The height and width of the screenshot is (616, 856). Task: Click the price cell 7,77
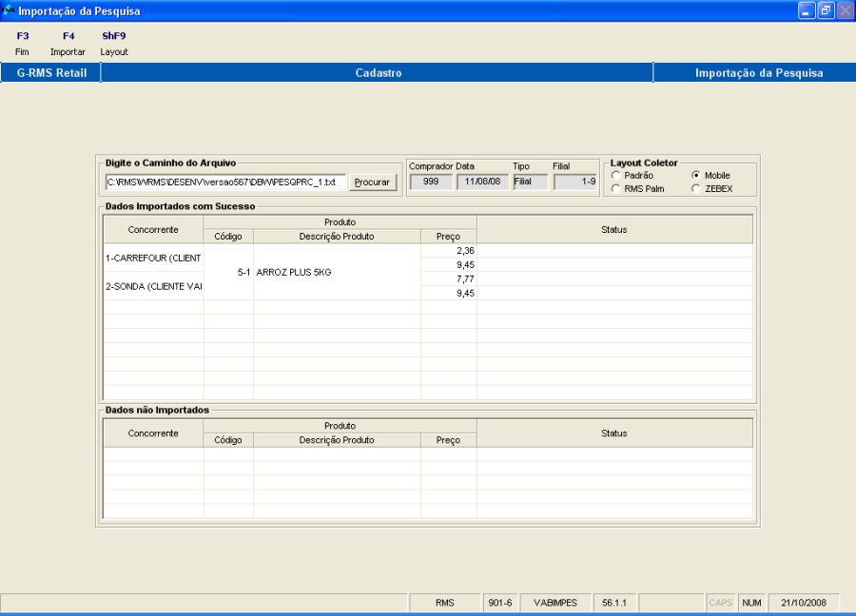pos(449,279)
